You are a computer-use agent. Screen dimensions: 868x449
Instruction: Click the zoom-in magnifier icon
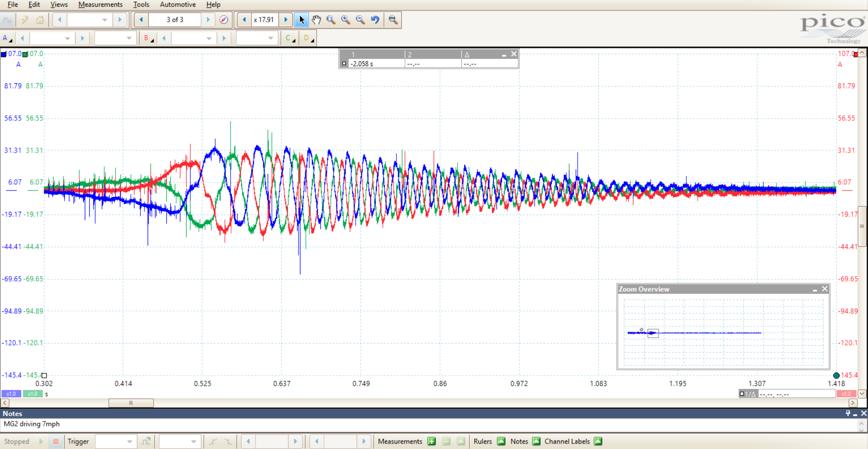[x=346, y=20]
